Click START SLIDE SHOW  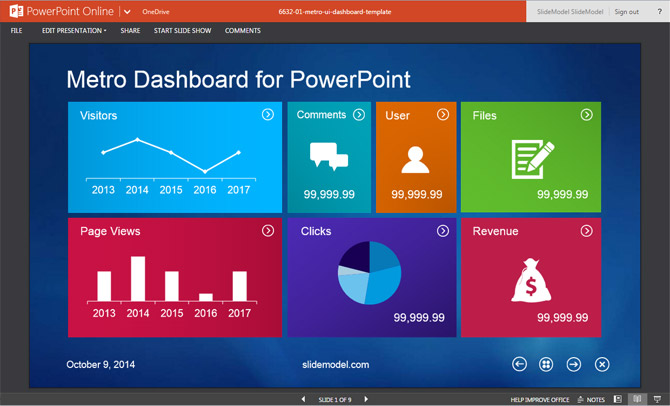pos(182,31)
